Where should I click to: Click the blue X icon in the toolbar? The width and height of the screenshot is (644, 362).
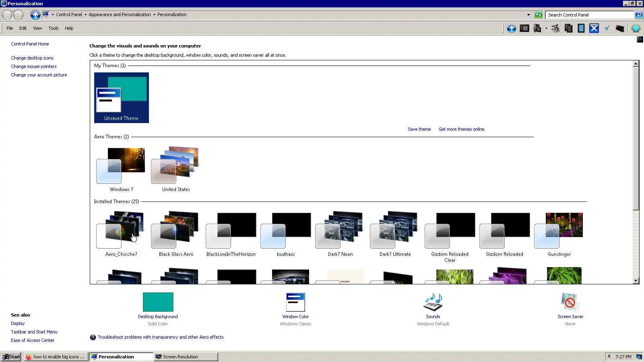[594, 28]
